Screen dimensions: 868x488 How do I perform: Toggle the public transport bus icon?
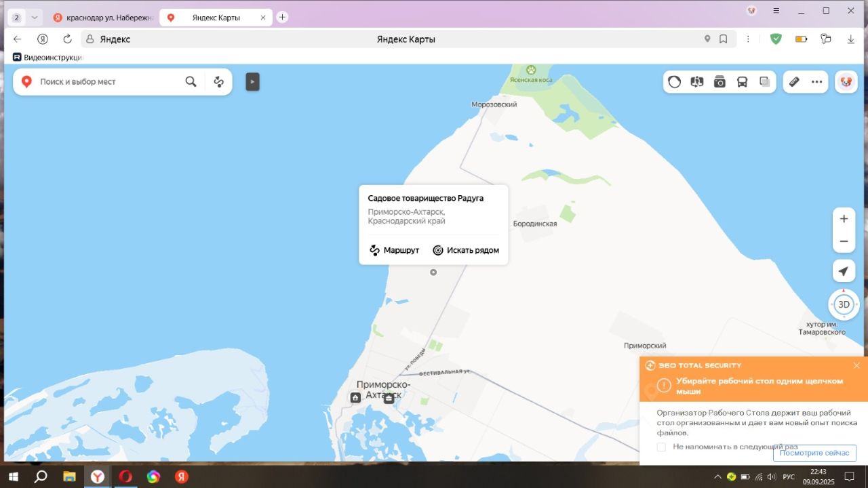point(743,82)
